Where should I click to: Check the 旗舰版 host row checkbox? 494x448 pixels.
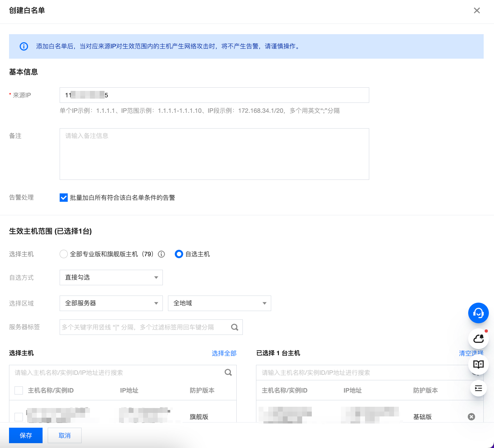(19, 417)
